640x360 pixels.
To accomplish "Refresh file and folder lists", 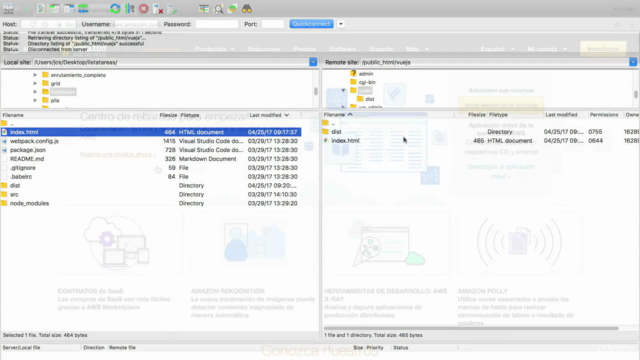I will point(115,9).
